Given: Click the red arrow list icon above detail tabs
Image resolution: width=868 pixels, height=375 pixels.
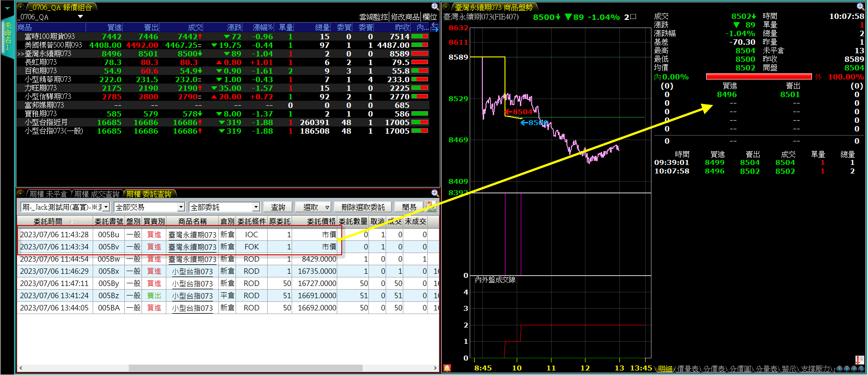Looking at the screenshot, I should 859,359.
